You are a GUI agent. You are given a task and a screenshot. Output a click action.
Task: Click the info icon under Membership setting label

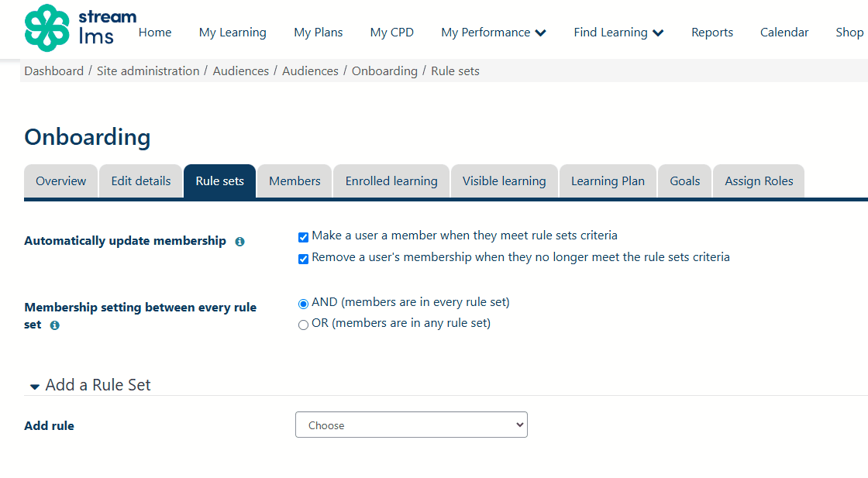[54, 325]
